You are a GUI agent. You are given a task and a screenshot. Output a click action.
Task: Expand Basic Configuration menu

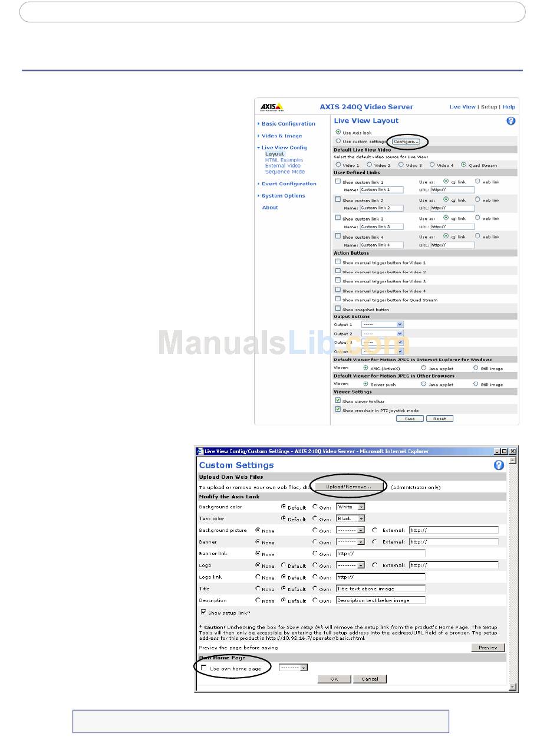288,124
